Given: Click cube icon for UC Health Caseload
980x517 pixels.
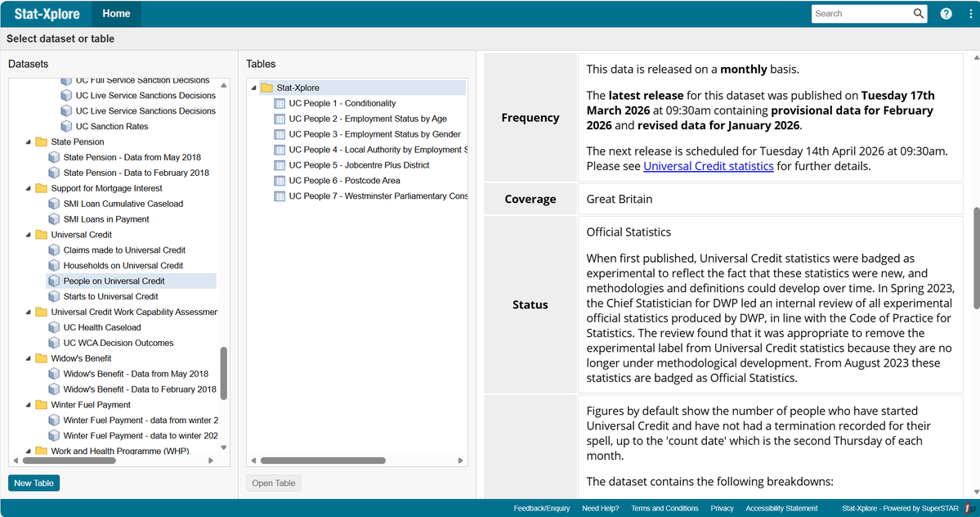Looking at the screenshot, I should (54, 327).
